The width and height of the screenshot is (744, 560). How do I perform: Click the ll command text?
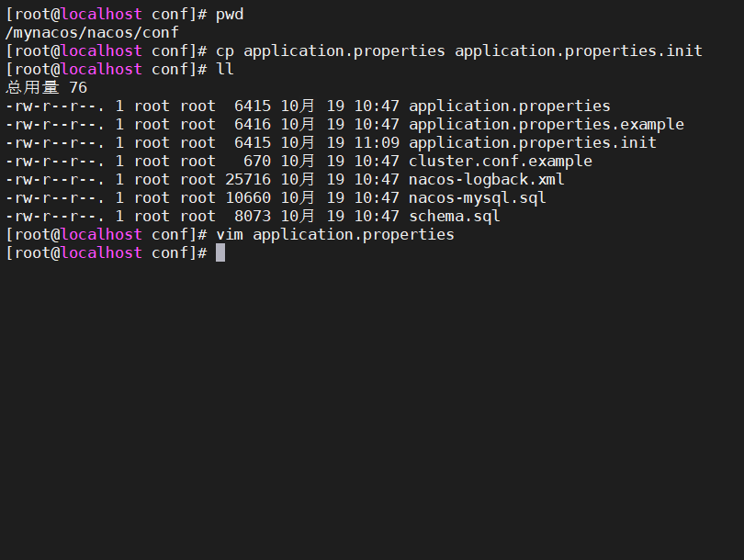(x=225, y=69)
